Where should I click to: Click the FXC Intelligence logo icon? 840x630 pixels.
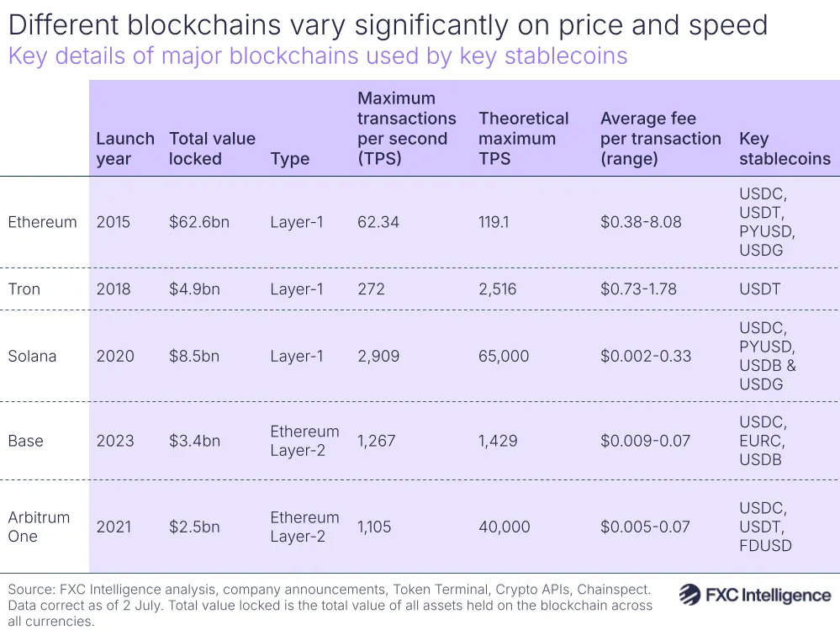(x=689, y=595)
